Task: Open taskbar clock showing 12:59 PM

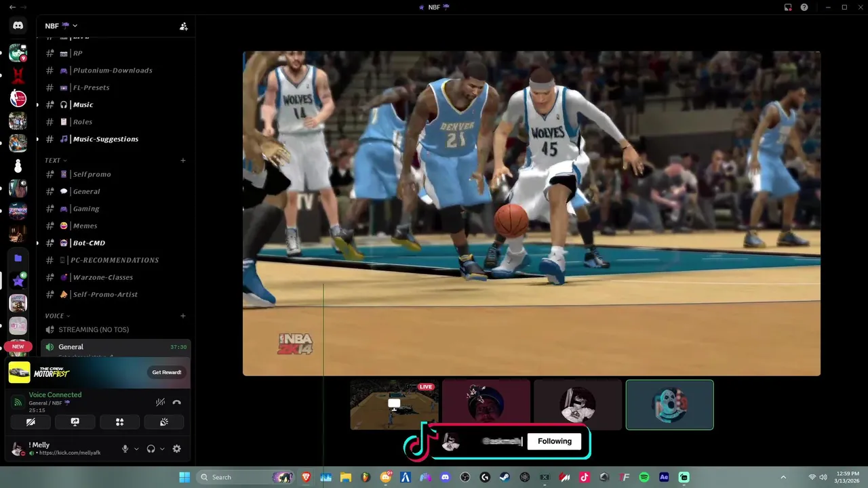Action: coord(848,477)
